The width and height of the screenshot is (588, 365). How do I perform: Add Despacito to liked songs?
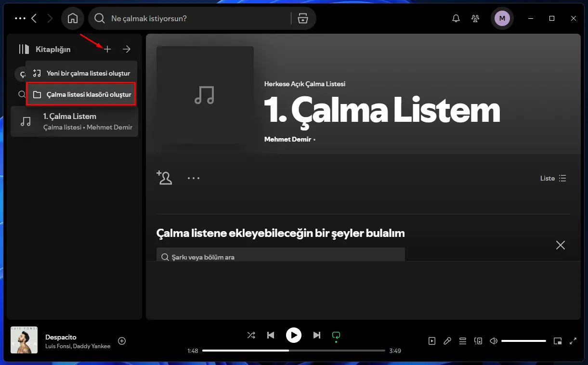[x=122, y=341]
